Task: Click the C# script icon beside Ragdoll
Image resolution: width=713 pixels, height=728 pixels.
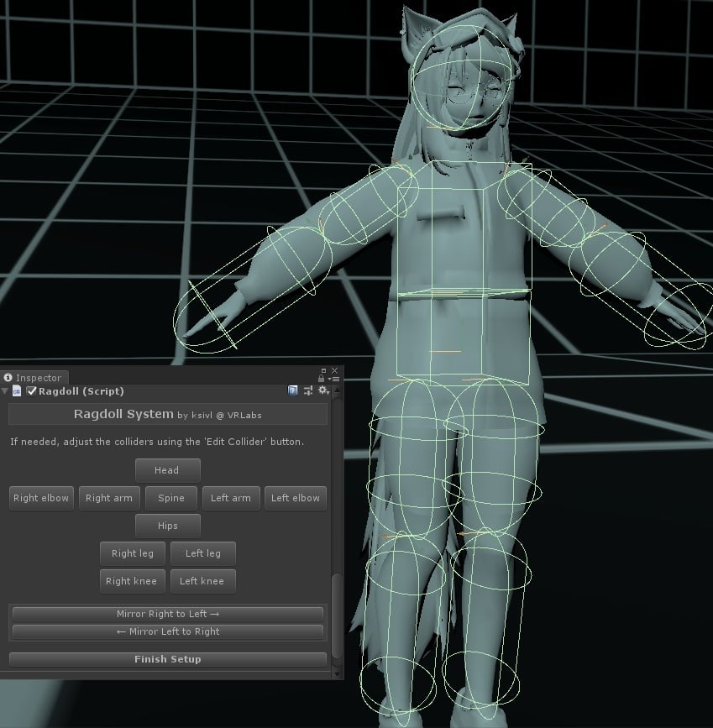Action: [x=17, y=390]
